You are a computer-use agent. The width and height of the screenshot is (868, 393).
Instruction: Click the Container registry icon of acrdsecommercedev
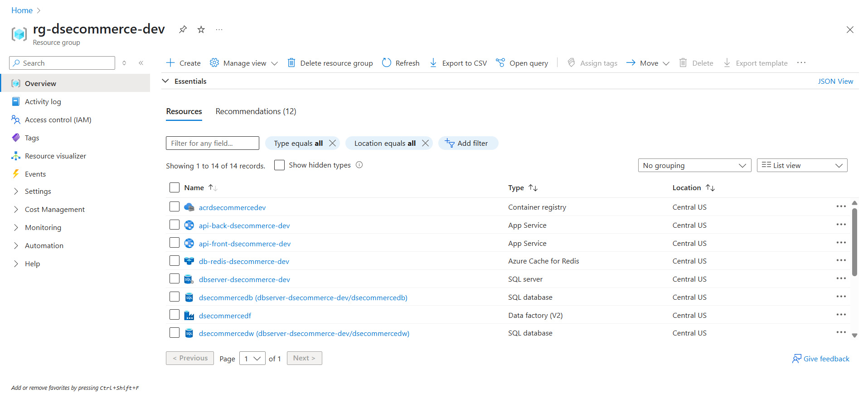189,207
